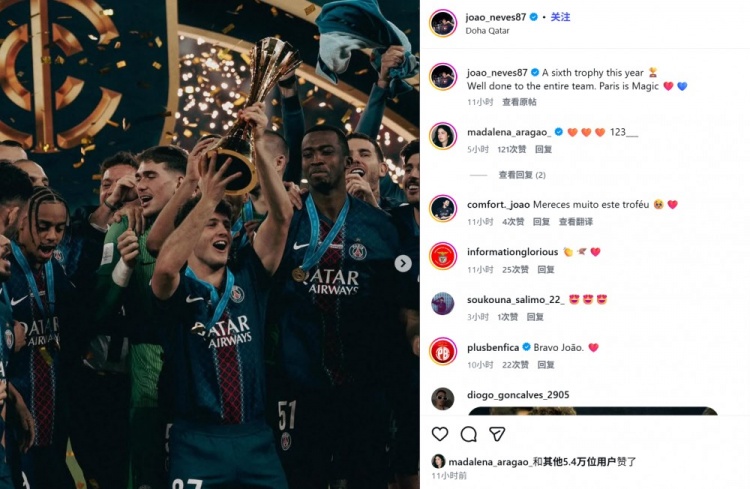Image resolution: width=750 pixels, height=489 pixels.
Task: Reply to plusbenfica comment
Action: coord(546,365)
